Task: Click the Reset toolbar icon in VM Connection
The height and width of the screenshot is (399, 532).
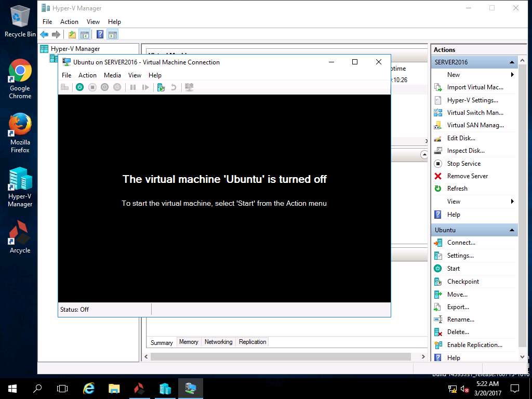Action: [145, 87]
